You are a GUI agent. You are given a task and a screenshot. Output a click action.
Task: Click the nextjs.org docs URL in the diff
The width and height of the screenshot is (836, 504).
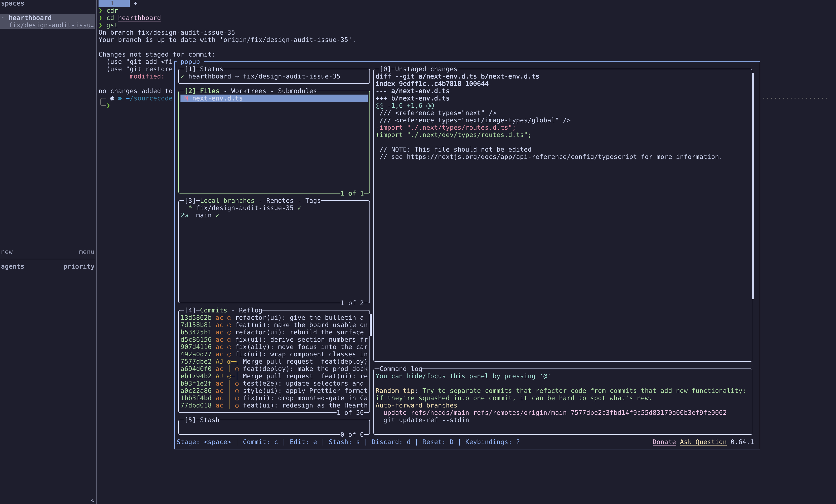[x=521, y=157]
